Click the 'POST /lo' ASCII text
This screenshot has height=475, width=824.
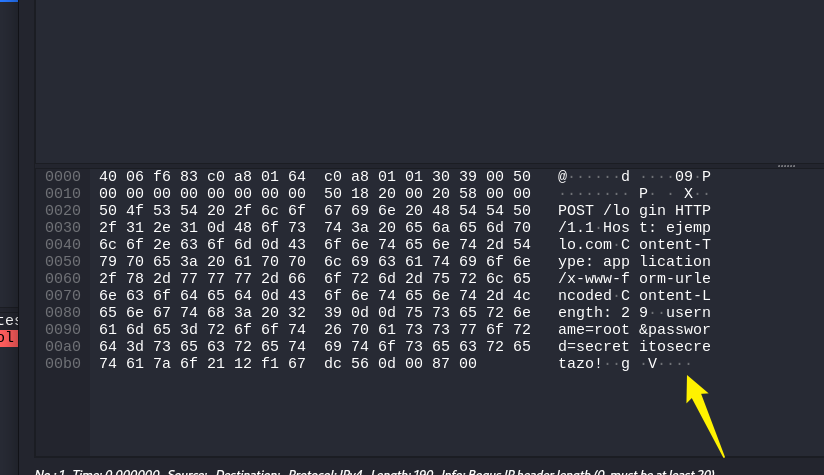pyautogui.click(x=593, y=211)
